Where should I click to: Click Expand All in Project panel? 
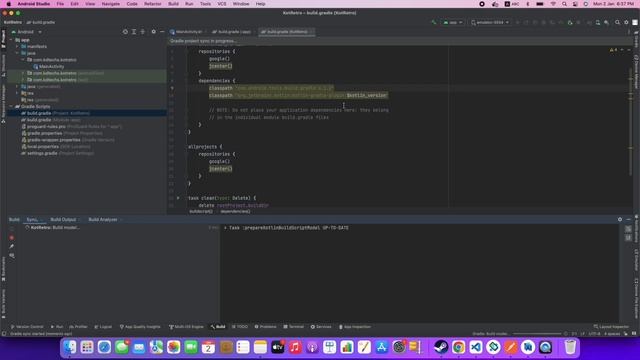point(134,32)
